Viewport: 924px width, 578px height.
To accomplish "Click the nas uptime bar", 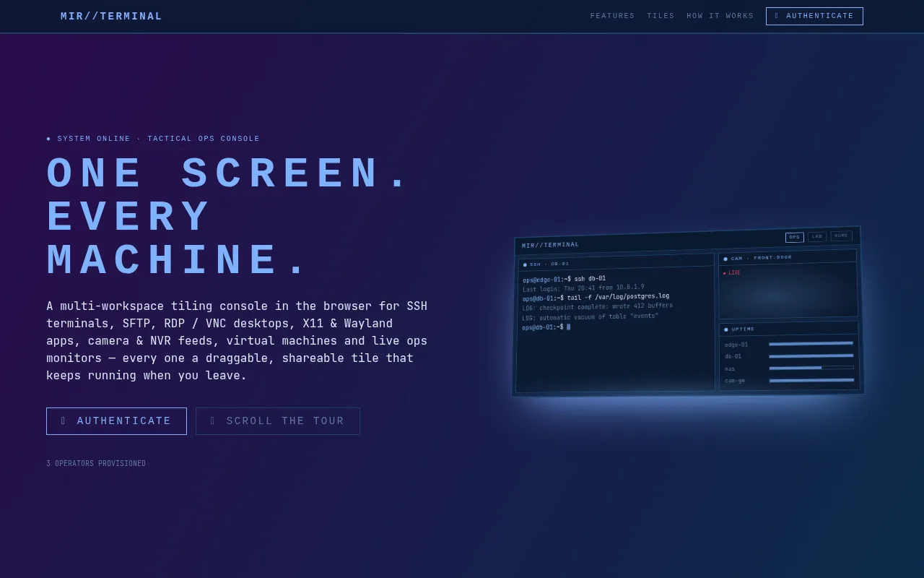I will point(811,367).
